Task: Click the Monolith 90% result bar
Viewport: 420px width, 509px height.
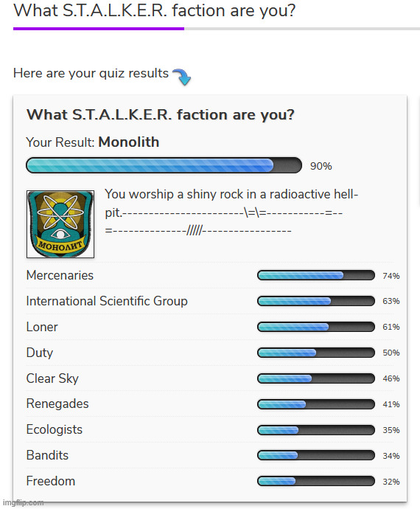Action: point(164,165)
